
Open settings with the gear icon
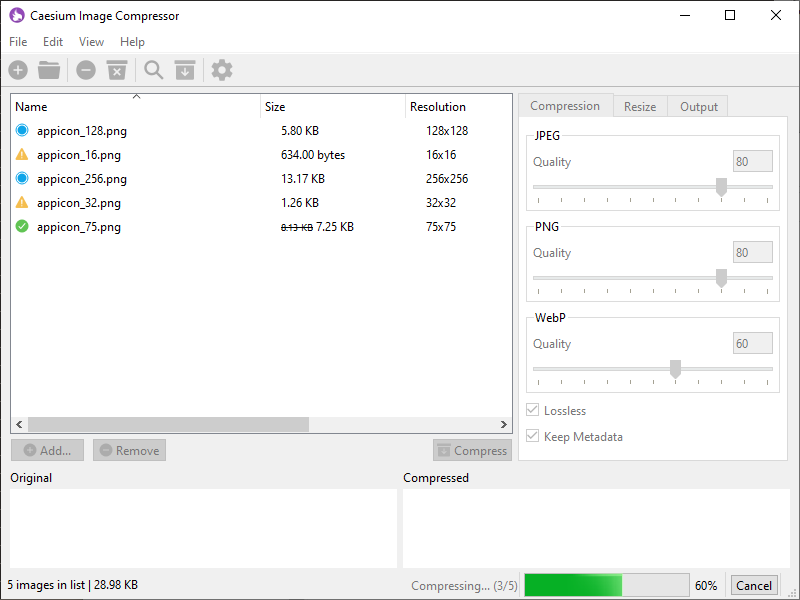pyautogui.click(x=222, y=70)
